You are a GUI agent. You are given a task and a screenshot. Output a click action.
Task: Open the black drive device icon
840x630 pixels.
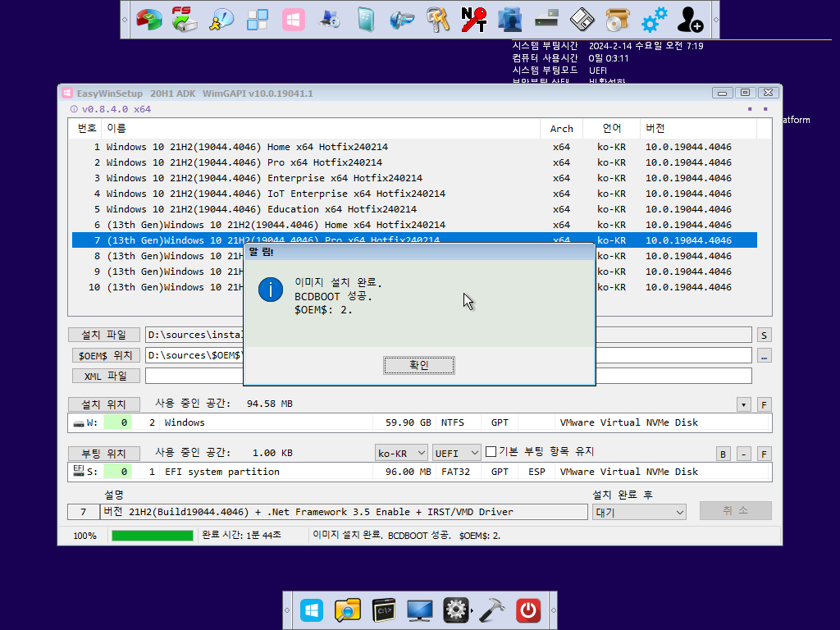point(546,20)
